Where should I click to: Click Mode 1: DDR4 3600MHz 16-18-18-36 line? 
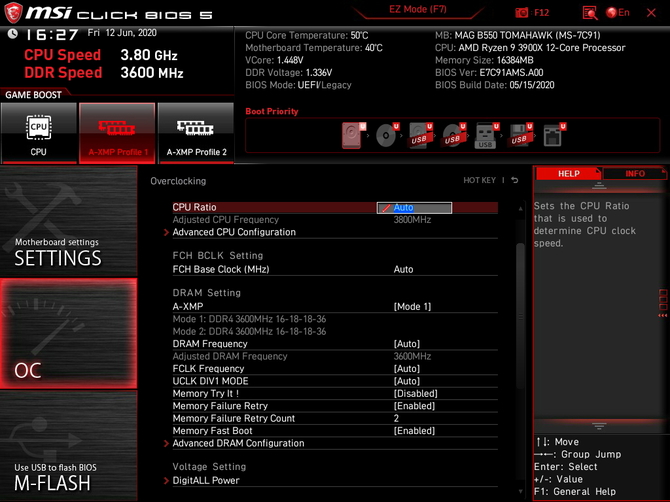249,319
